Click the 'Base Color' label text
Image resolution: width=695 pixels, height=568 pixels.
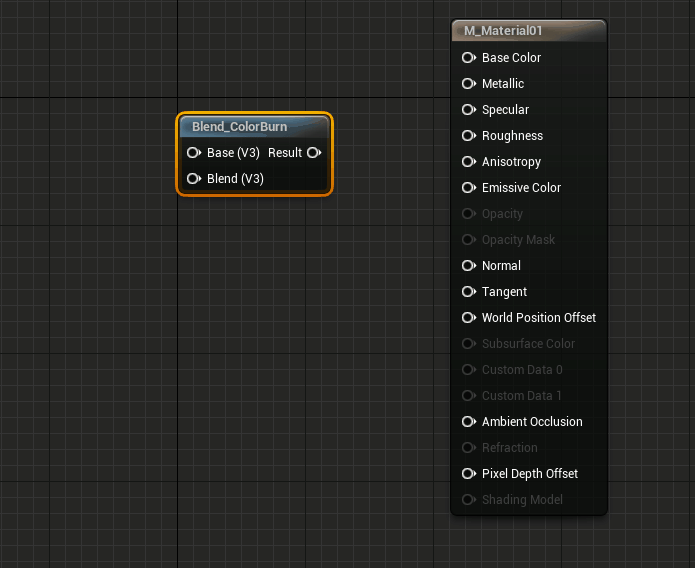tap(511, 58)
